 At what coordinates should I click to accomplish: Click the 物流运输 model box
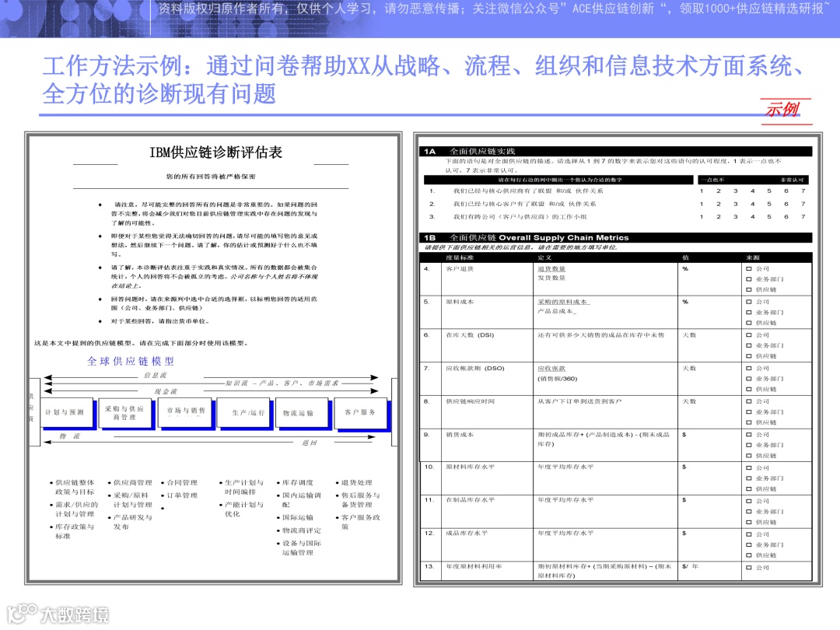pyautogui.click(x=301, y=413)
